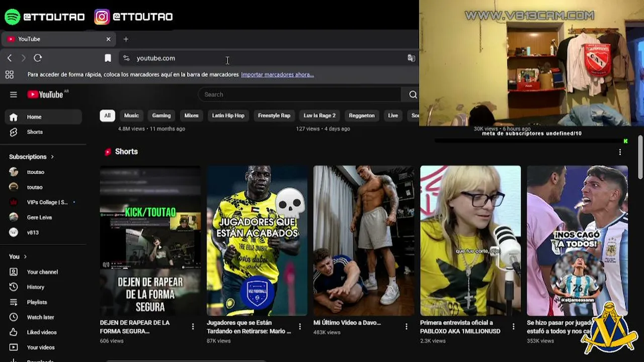The width and height of the screenshot is (644, 362).
Task: Reload the page with the refresh icon
Action: click(x=38, y=58)
